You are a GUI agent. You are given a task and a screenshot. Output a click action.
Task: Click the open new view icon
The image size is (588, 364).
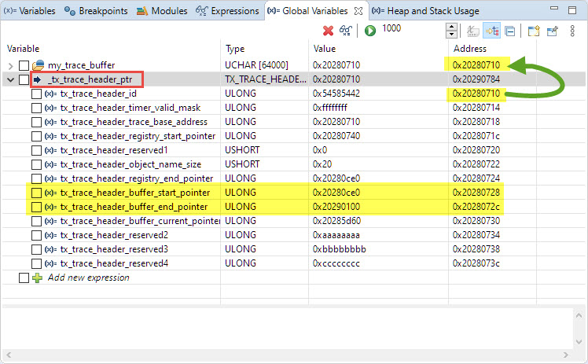[x=534, y=31]
